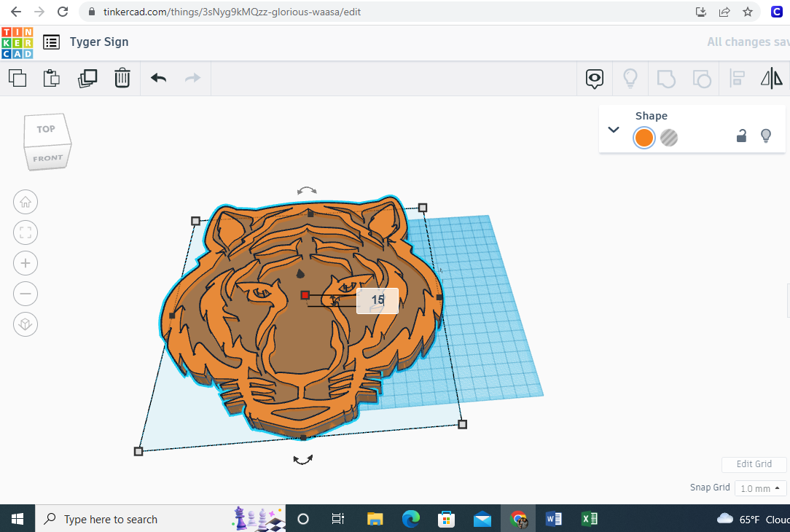Select the Hole striped shape option

pyautogui.click(x=669, y=137)
